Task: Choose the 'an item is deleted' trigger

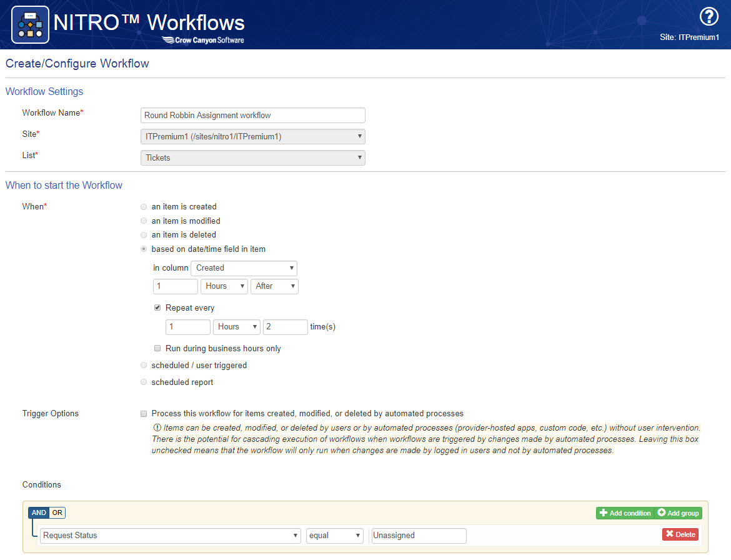Action: pos(144,235)
